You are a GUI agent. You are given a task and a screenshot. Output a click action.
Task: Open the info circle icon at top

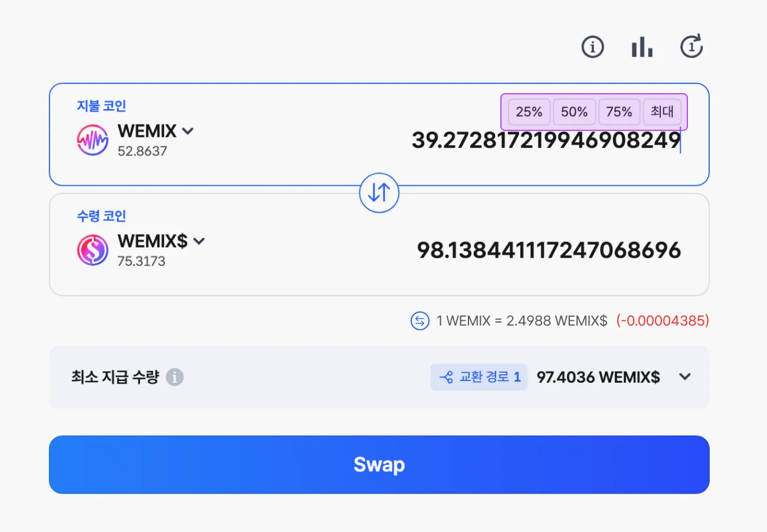593,47
